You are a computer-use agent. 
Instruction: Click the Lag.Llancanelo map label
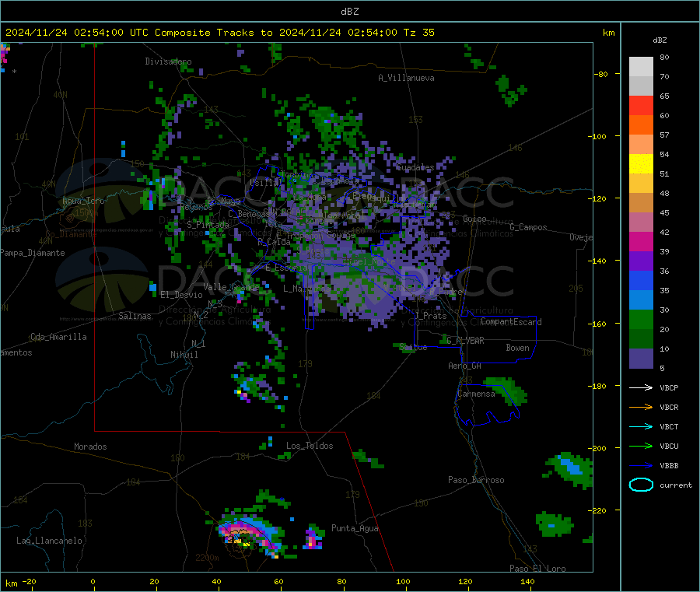click(49, 541)
